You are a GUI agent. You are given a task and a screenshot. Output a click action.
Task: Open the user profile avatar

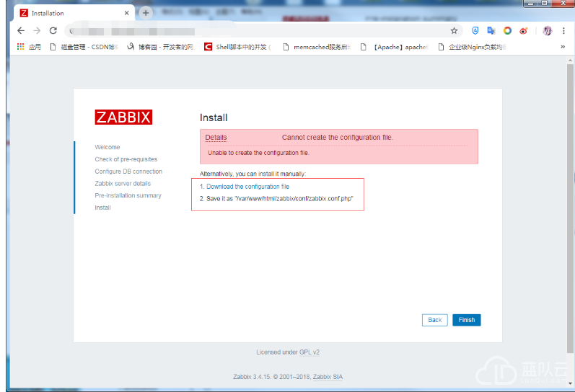pos(547,31)
